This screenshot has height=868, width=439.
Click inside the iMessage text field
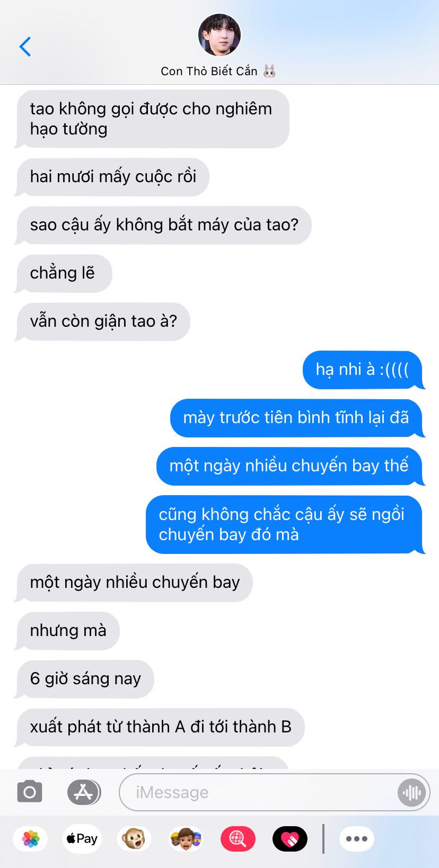tap(260, 792)
